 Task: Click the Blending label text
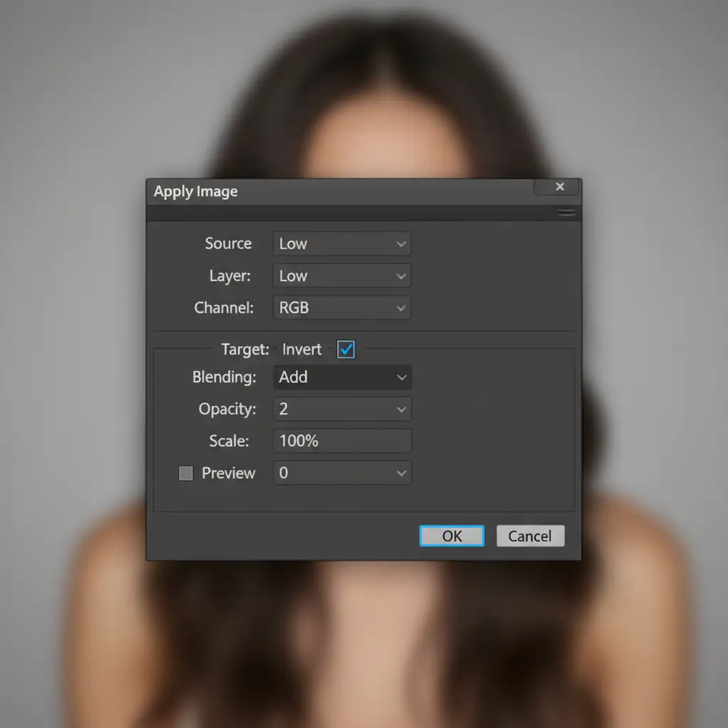(x=224, y=378)
